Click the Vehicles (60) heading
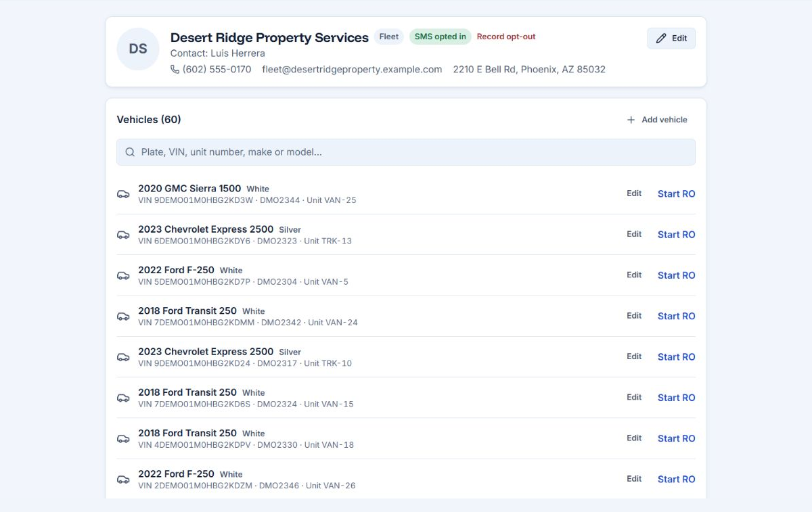The image size is (812, 512). pyautogui.click(x=149, y=120)
